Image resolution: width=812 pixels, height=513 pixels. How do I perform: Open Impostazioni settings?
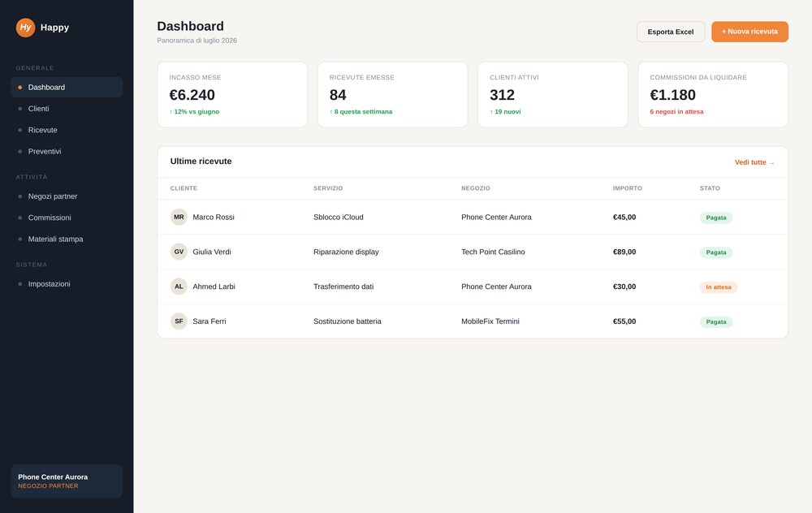pos(67,283)
